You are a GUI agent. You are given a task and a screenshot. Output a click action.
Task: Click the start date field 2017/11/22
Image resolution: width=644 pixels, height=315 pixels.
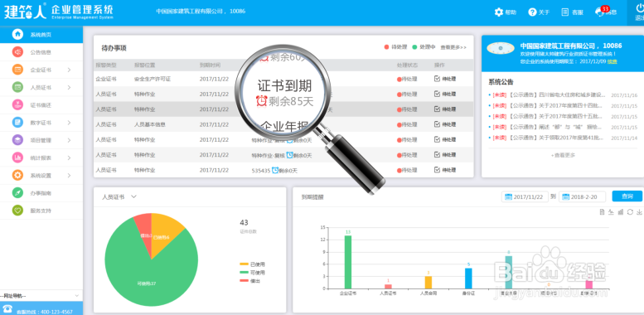click(x=525, y=196)
